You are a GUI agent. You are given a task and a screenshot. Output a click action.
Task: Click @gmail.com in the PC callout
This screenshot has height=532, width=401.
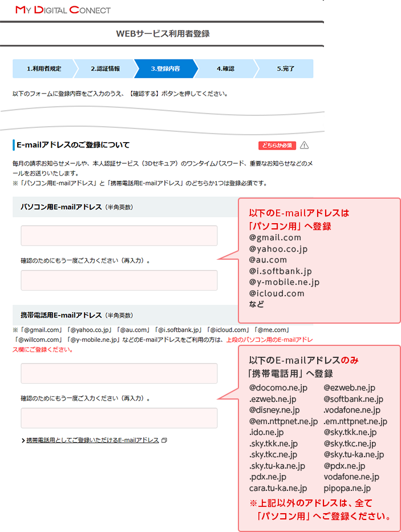(x=275, y=237)
